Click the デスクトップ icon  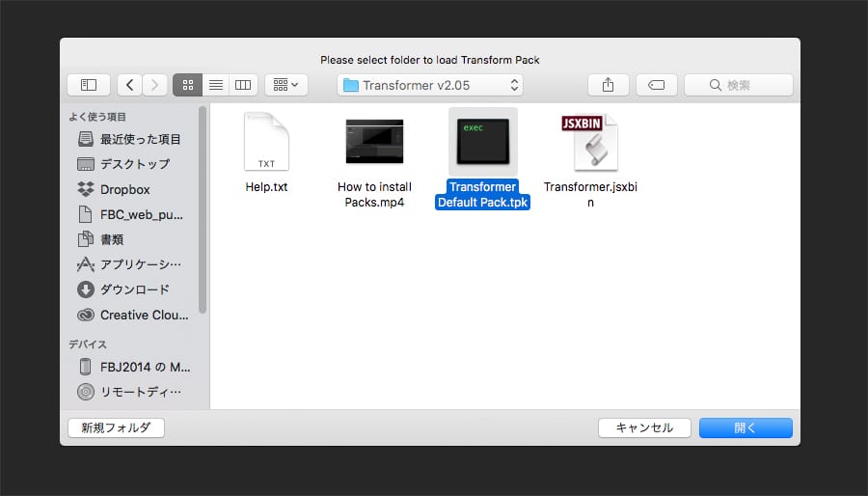pyautogui.click(x=85, y=164)
